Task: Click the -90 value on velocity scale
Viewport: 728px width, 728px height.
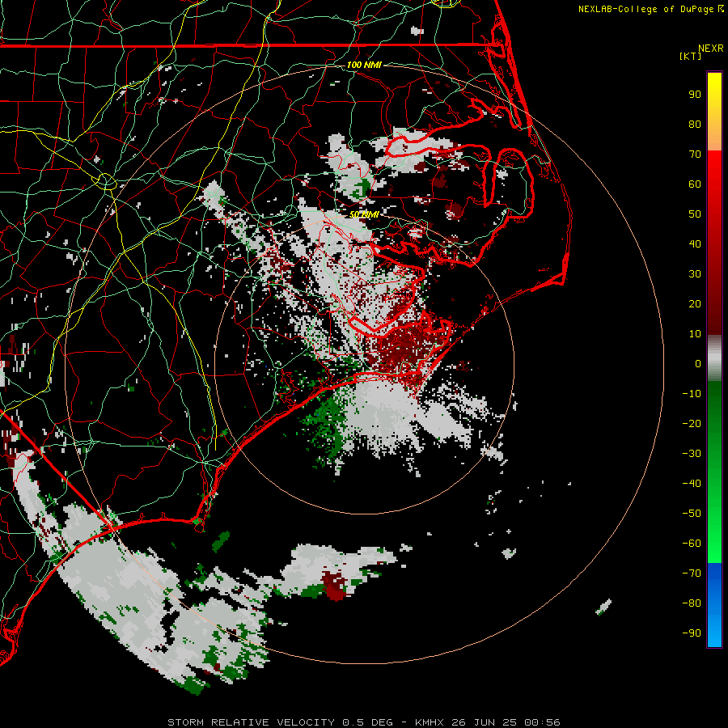Action: coord(692,633)
